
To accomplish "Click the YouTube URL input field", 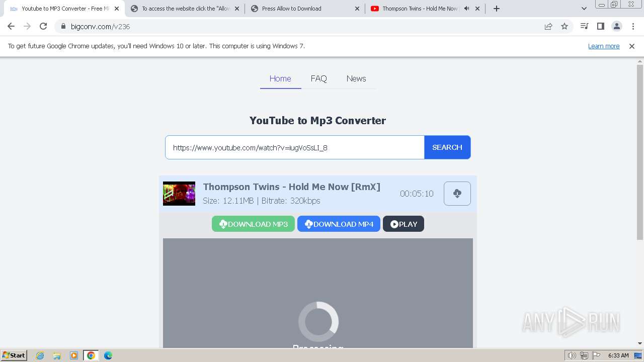I will coord(295,147).
